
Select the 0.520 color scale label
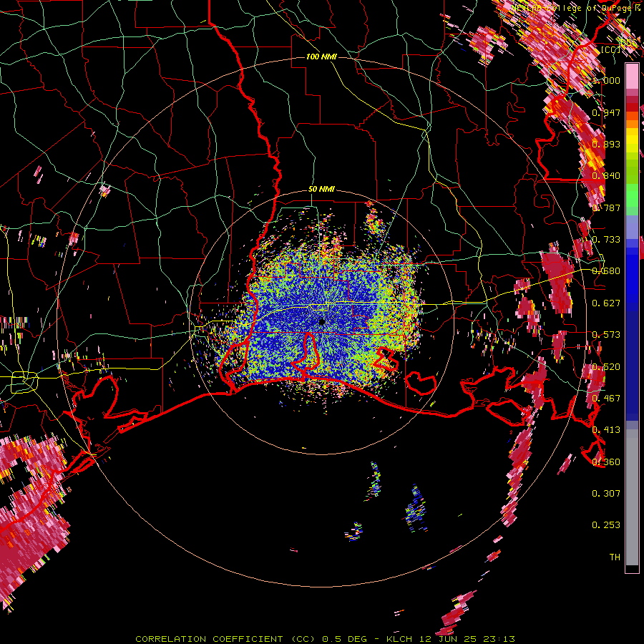(606, 367)
